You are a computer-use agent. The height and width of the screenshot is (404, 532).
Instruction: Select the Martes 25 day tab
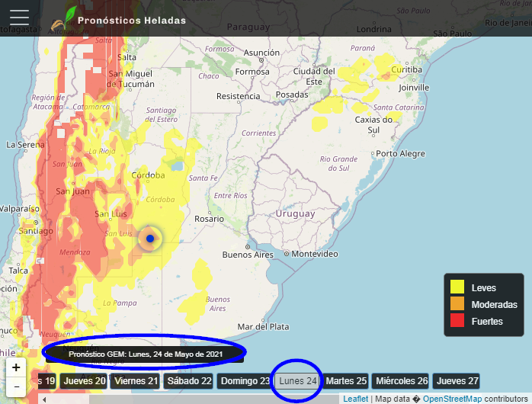[x=346, y=381]
